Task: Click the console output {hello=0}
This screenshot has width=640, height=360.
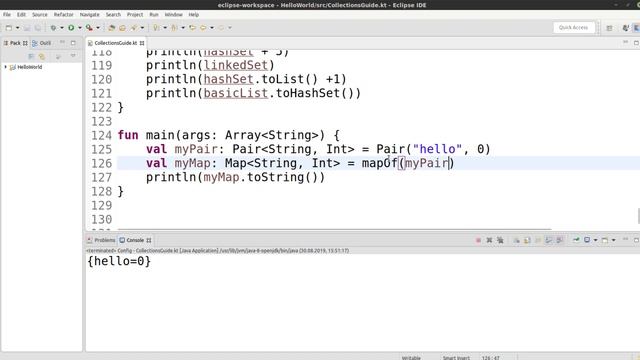Action: pyautogui.click(x=119, y=261)
